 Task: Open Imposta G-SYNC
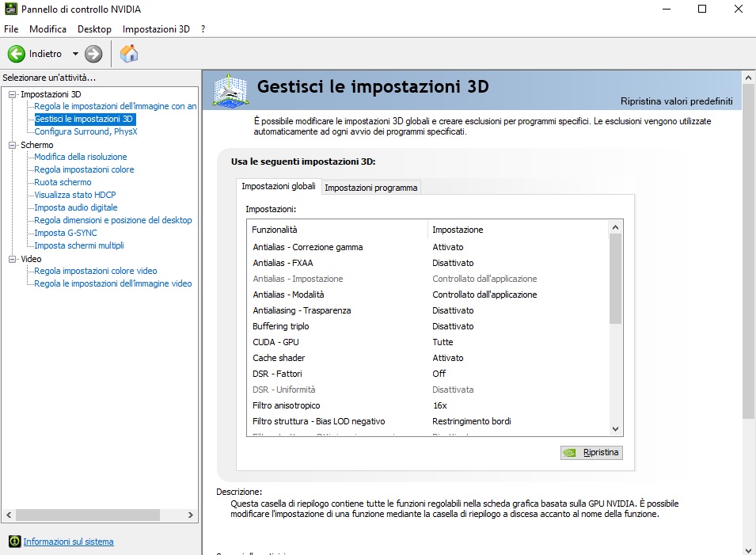tap(66, 233)
